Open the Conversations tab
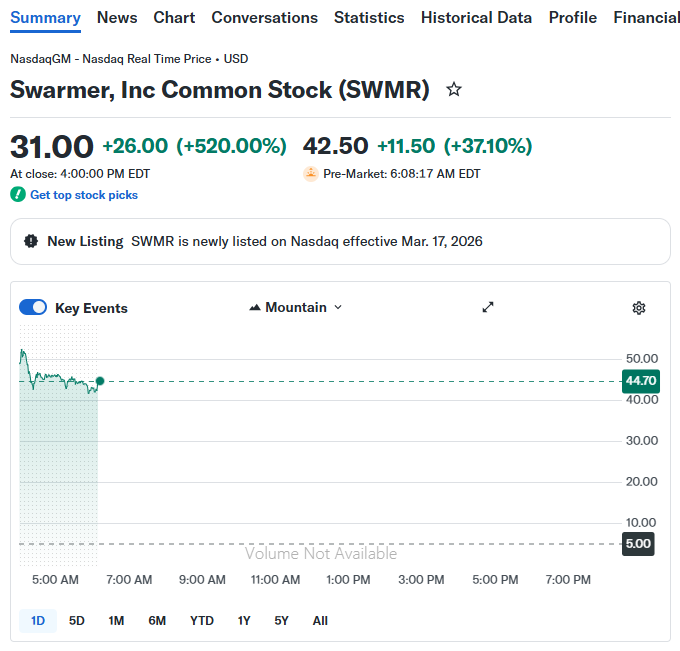 (265, 18)
